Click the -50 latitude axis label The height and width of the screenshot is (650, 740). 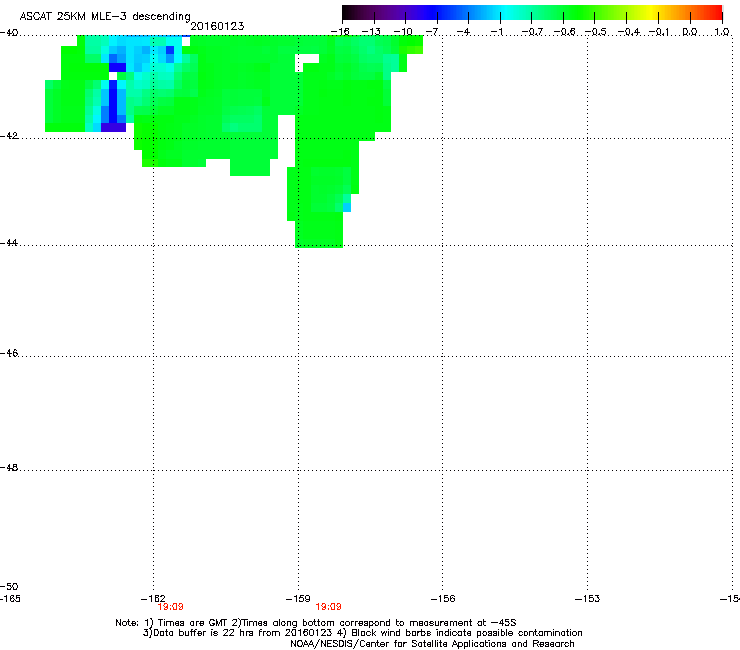pyautogui.click(x=9, y=586)
